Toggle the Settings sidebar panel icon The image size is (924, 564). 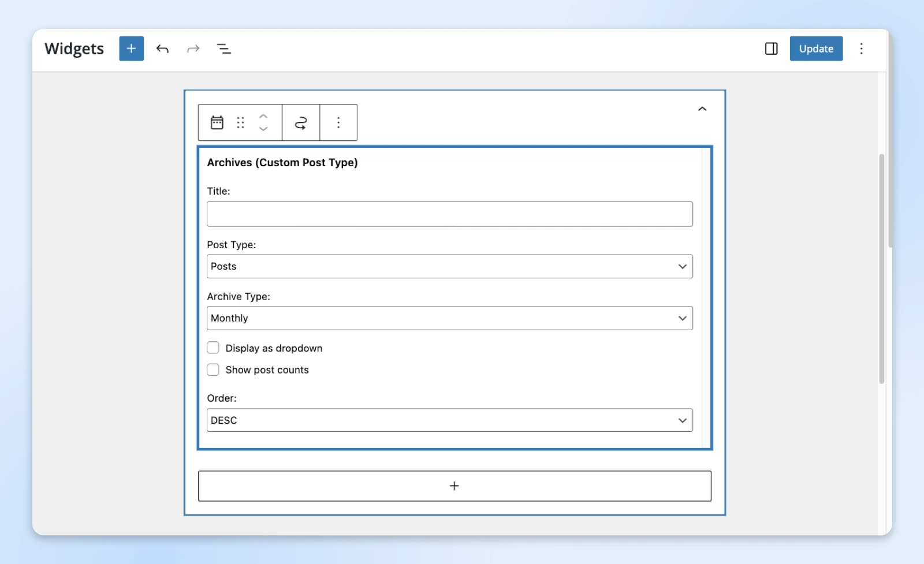point(771,48)
